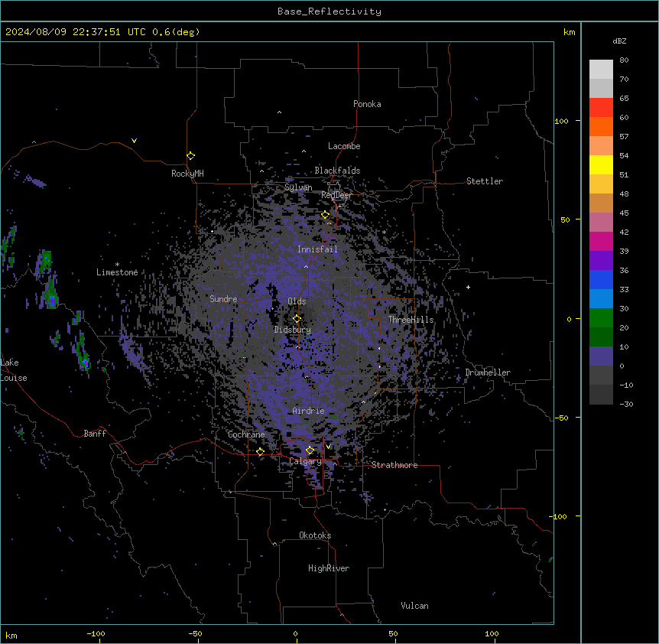The image size is (659, 644).
Task: Click the dBZ legend heading
Action: tap(619, 41)
